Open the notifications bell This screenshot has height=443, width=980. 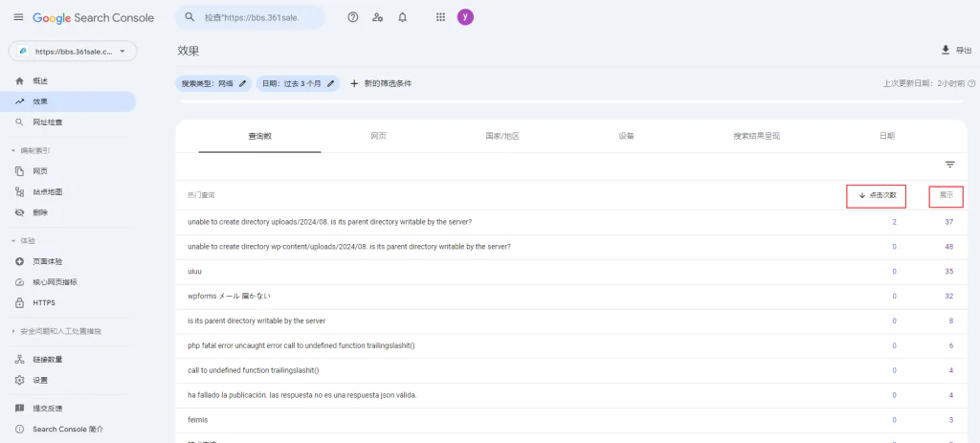tap(402, 17)
